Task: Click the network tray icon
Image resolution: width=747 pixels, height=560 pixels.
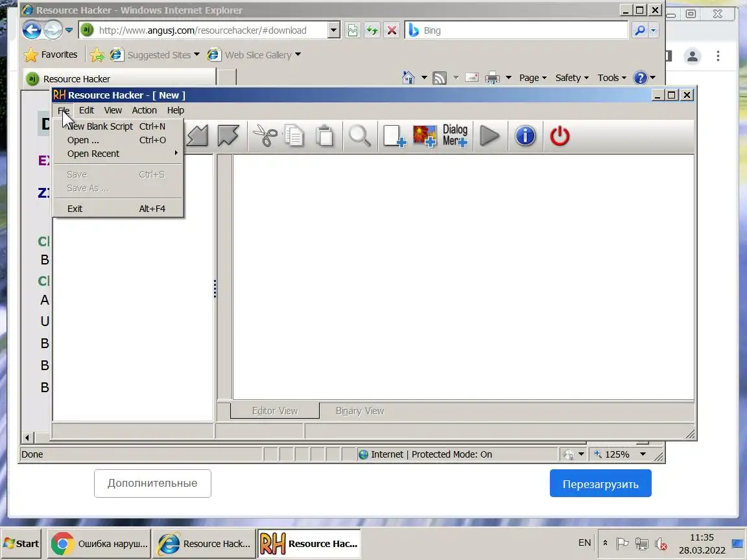Action: tap(642, 543)
